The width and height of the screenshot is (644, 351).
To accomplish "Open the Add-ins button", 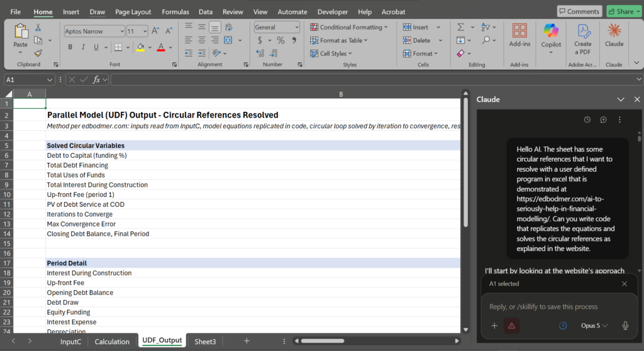I will [519, 35].
